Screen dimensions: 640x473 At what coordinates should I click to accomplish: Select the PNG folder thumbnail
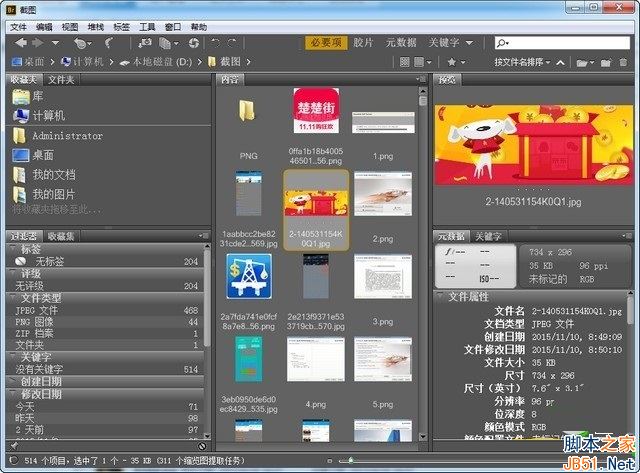[248, 111]
